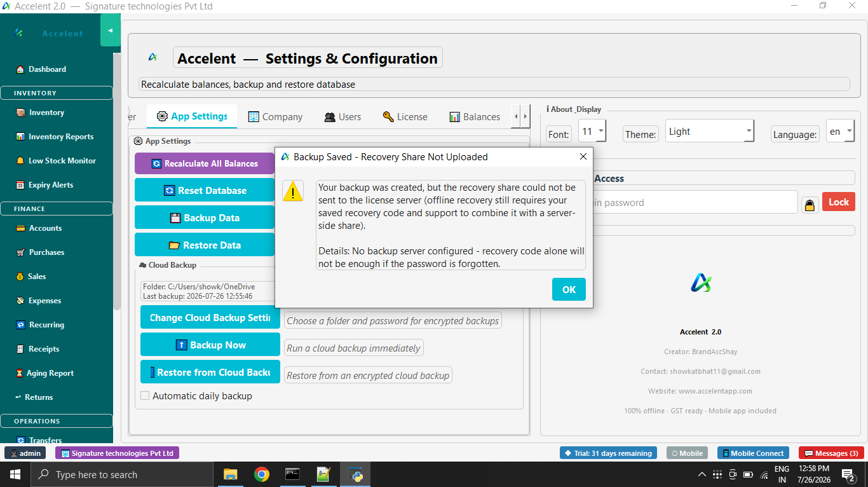
Task: Click Restore from Cloud Backup
Action: [210, 372]
